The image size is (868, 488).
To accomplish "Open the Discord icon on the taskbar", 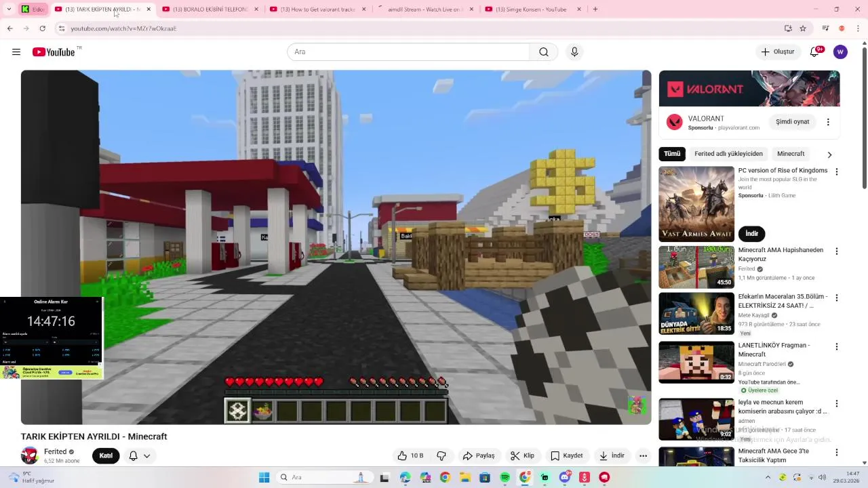I will click(x=565, y=477).
